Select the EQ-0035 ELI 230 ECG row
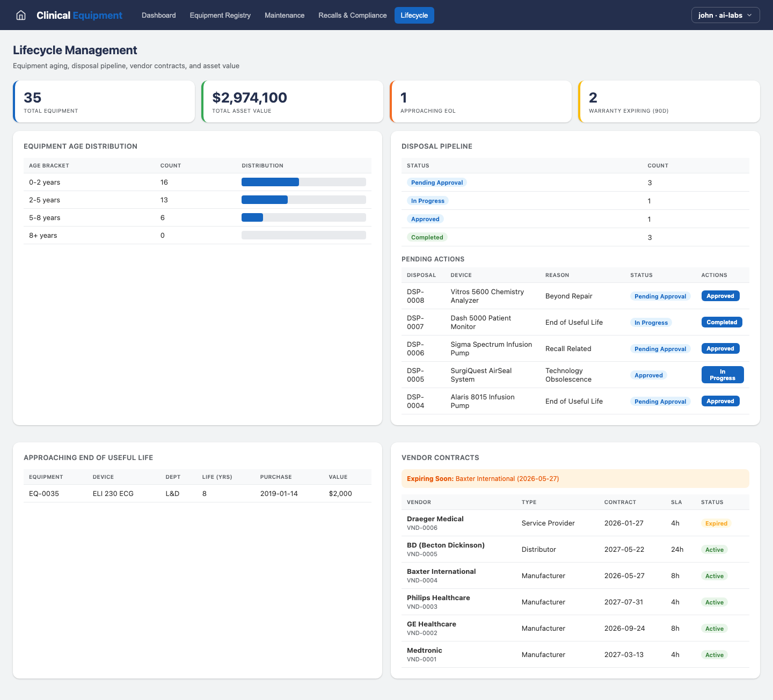 [x=197, y=493]
